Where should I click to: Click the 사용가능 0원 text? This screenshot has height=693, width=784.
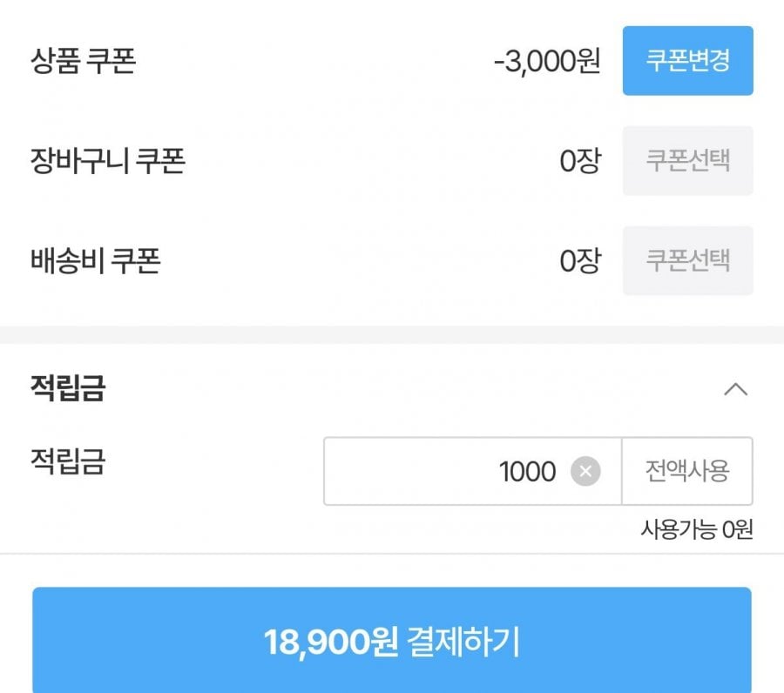coord(696,528)
